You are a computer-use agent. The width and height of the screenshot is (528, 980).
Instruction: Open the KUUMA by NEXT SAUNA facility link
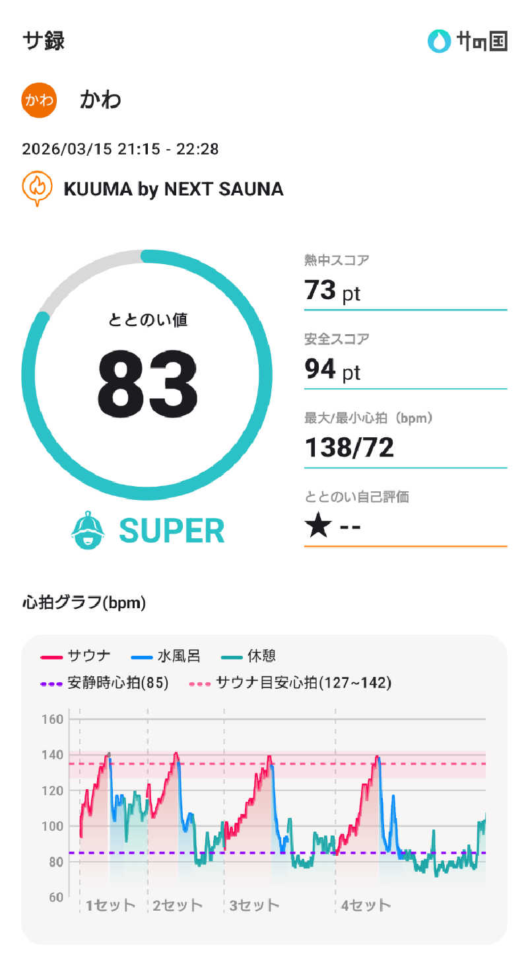click(173, 189)
